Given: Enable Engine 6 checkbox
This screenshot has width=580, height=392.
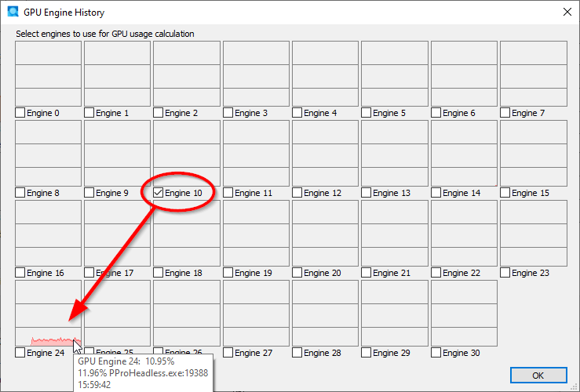Looking at the screenshot, I should tap(436, 113).
